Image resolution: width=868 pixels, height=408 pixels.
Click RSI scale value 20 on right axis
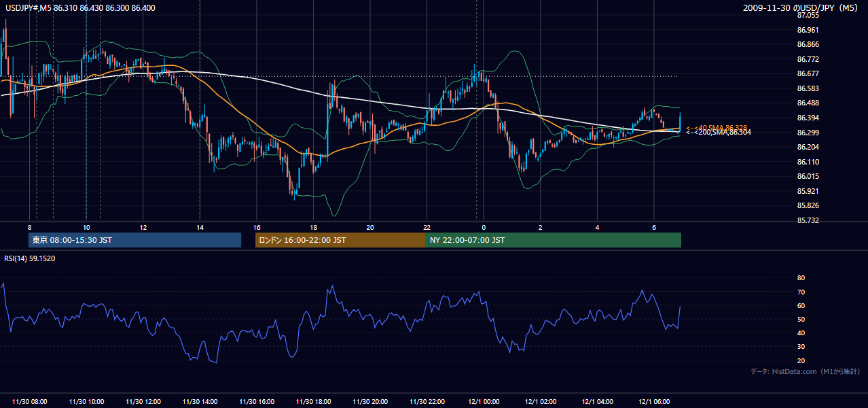[801, 360]
